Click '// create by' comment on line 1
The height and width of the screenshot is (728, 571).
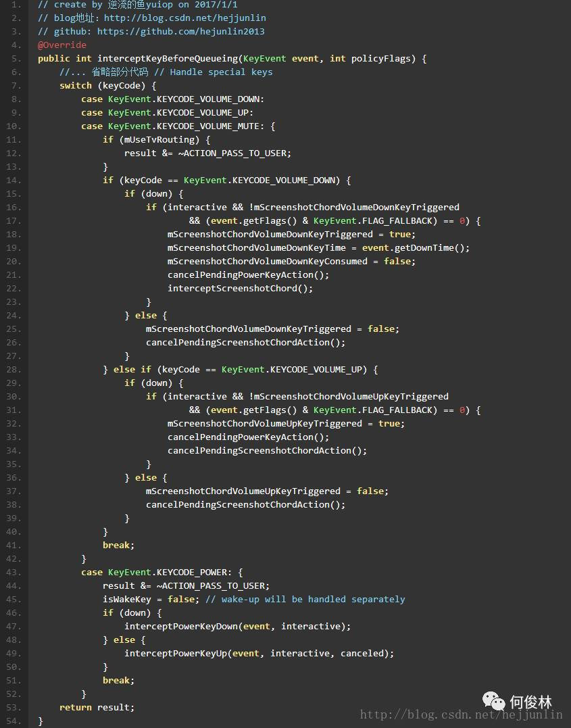tap(70, 5)
